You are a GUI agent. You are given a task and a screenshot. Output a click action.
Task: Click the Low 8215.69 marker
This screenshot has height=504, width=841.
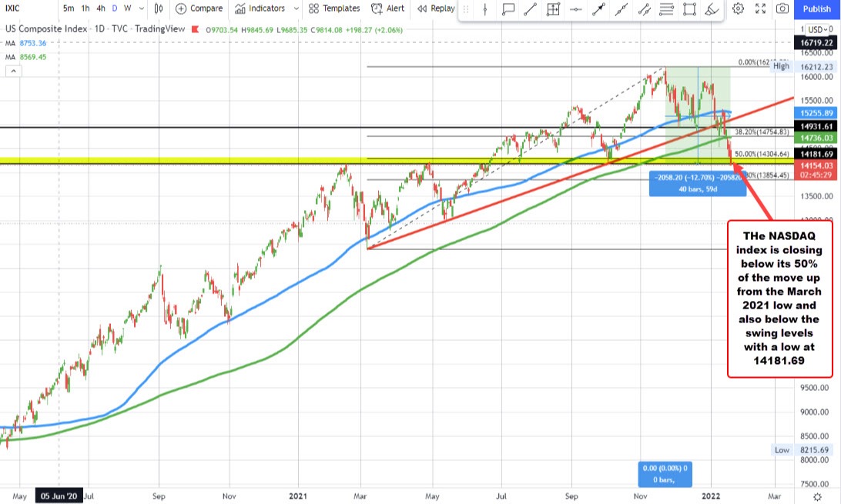[803, 450]
